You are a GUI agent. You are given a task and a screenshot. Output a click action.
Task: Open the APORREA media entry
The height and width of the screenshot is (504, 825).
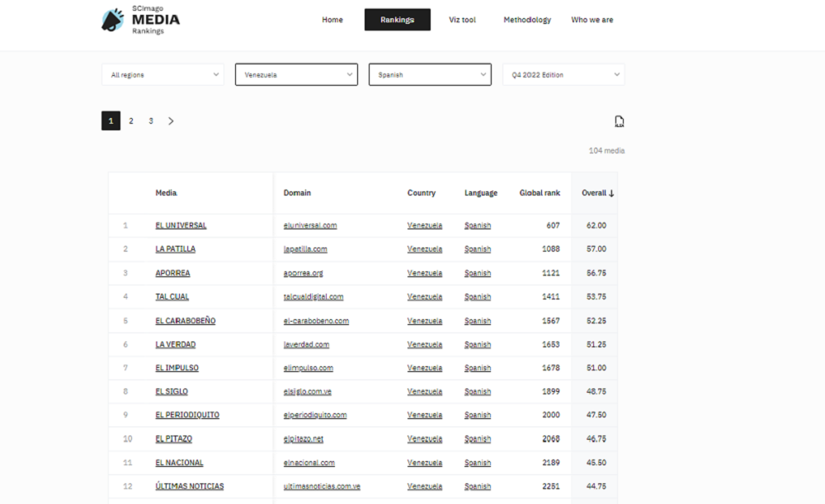click(x=172, y=273)
